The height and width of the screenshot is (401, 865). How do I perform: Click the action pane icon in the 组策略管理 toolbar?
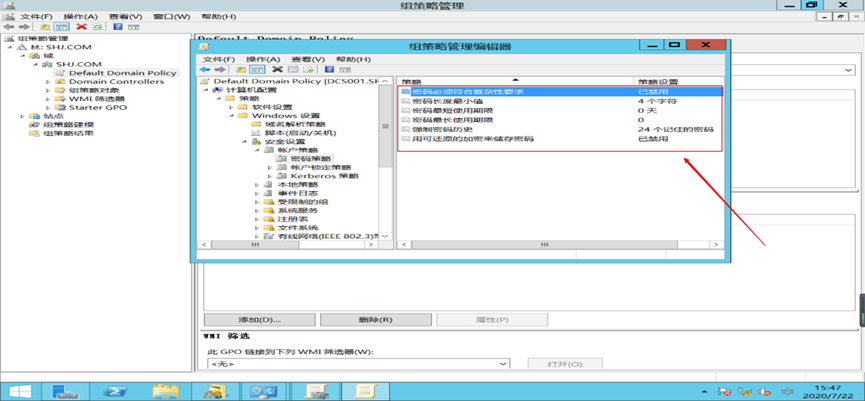click(x=134, y=26)
